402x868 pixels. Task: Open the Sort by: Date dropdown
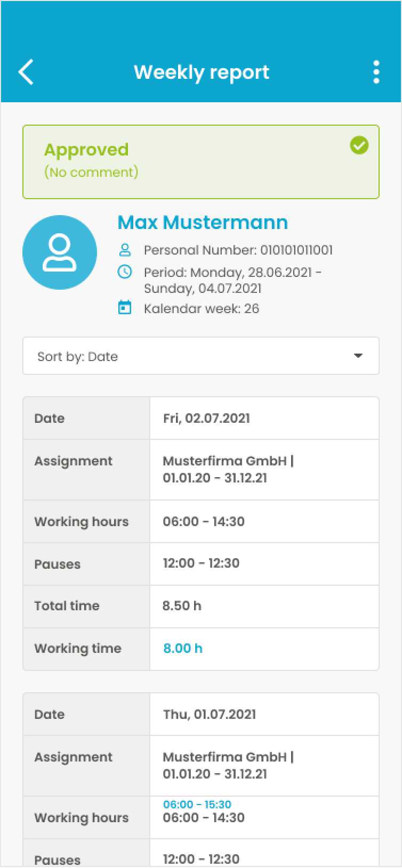coord(200,356)
